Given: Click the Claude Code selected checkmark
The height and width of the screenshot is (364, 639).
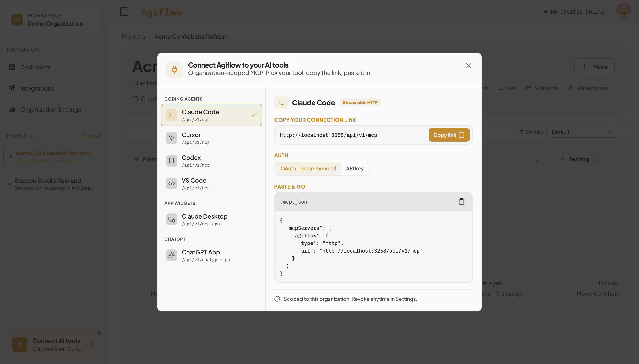Looking at the screenshot, I should [x=254, y=115].
